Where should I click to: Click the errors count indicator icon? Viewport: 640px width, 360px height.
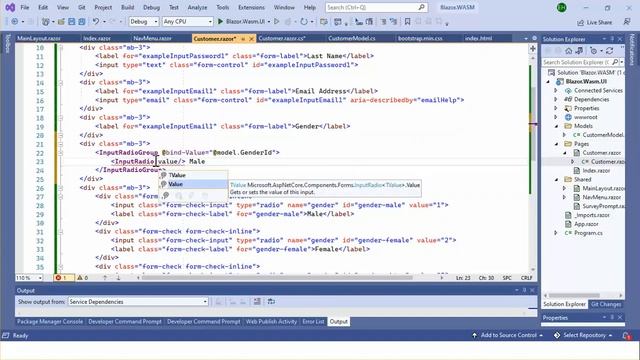(58, 278)
